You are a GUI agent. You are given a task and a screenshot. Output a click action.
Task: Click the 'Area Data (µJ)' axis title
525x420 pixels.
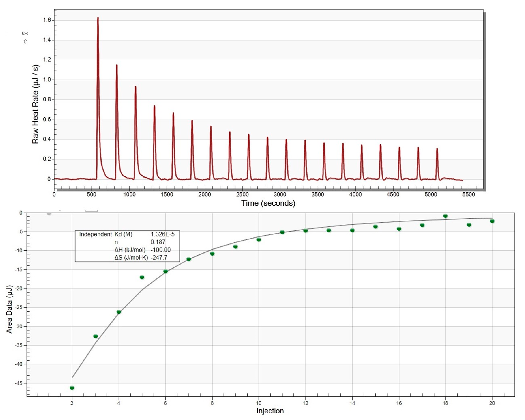(9, 309)
